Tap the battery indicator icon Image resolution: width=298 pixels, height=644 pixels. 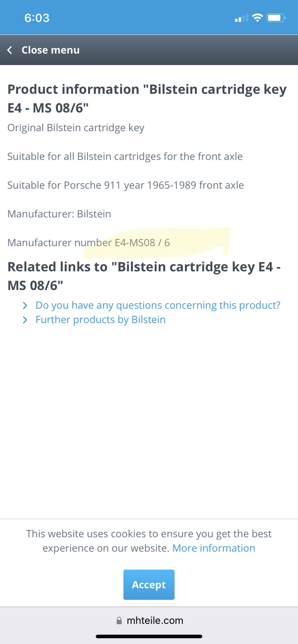point(276,18)
